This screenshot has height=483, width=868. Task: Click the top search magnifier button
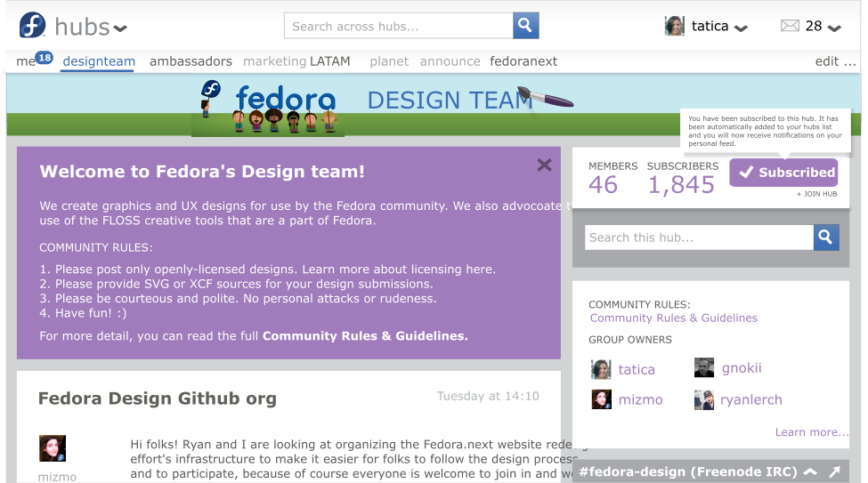point(526,26)
